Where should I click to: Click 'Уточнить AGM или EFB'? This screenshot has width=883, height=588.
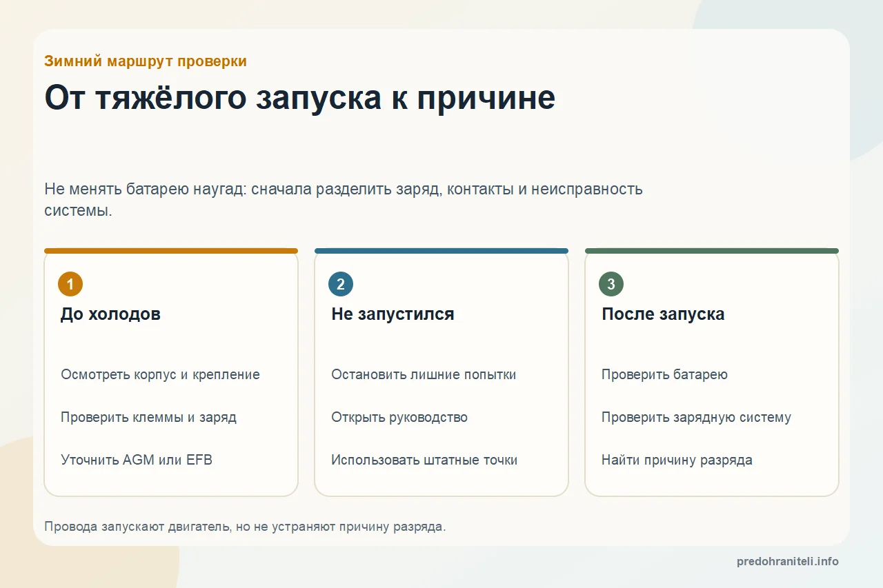pyautogui.click(x=137, y=460)
